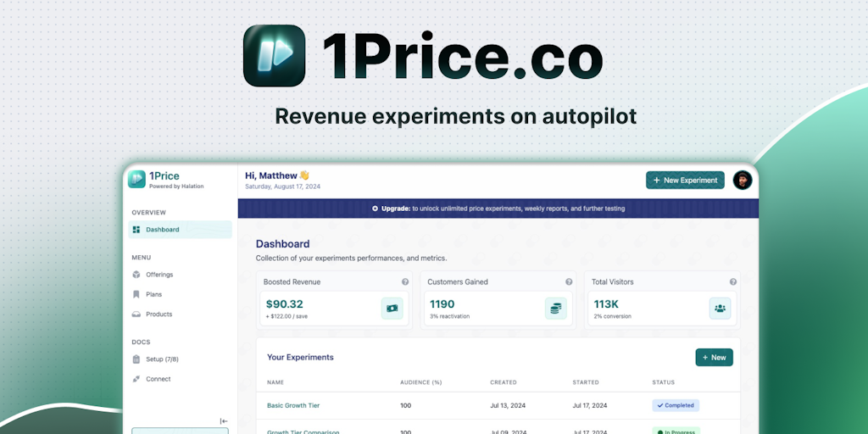Screen dimensions: 868x434
Task: Click the 1190 customers value
Action: click(x=442, y=304)
